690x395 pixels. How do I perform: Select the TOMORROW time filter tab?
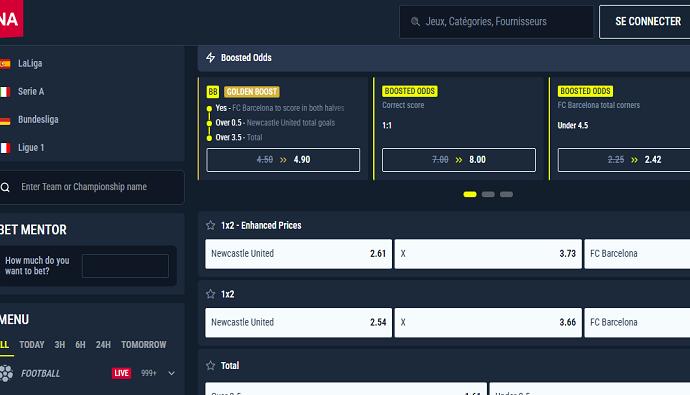pyautogui.click(x=144, y=345)
